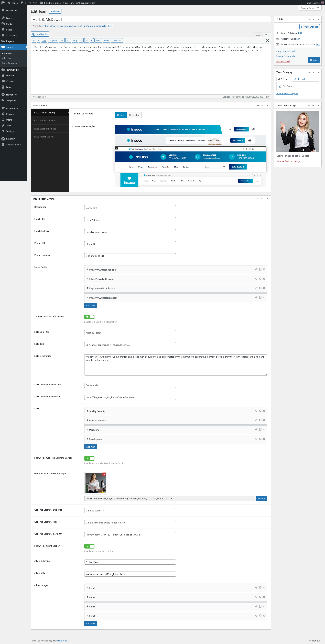Viewport: 325px width, 644px height.
Task: Toggle Show/Hide Skills Information switch
Action: click(x=89, y=317)
